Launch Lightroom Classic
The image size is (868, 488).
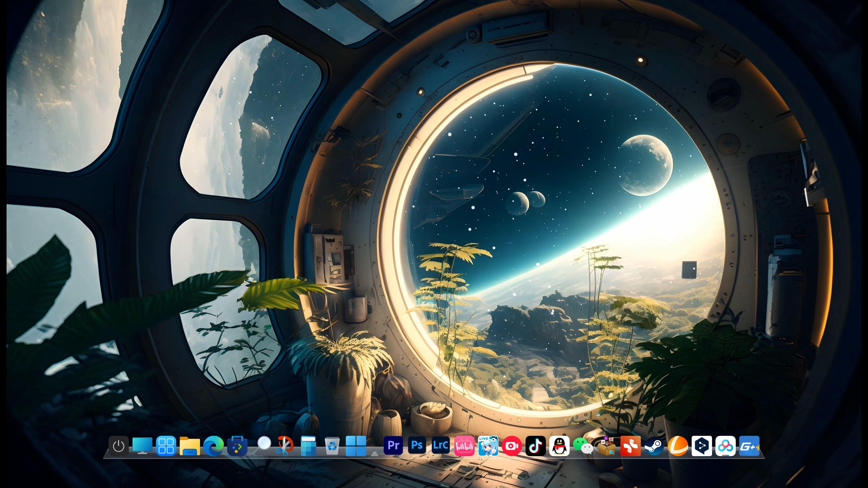441,446
